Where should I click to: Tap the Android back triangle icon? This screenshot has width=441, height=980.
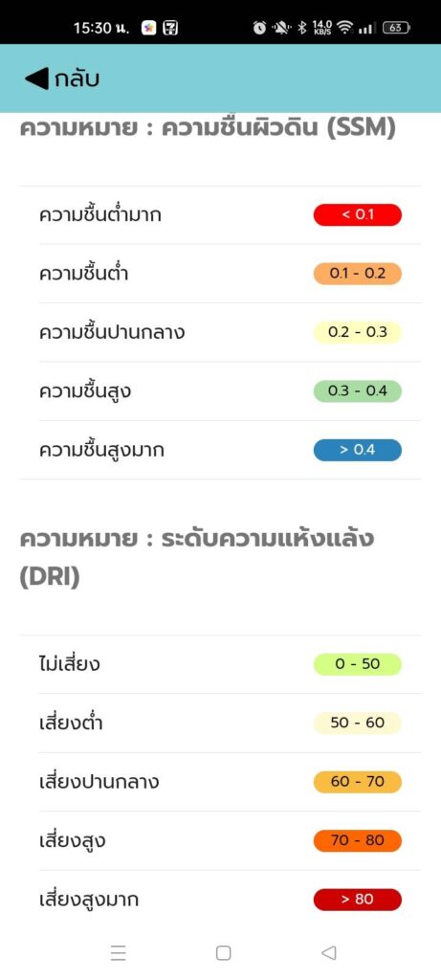point(328,952)
